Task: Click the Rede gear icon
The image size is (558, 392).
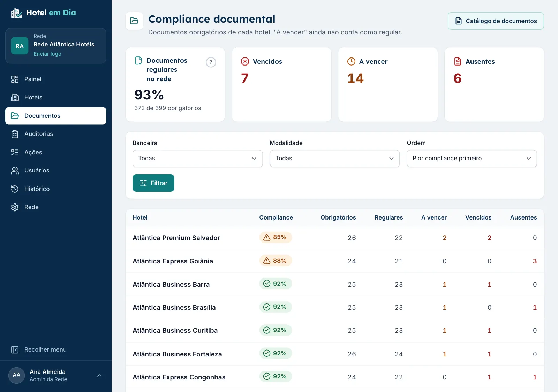Action: (15, 207)
